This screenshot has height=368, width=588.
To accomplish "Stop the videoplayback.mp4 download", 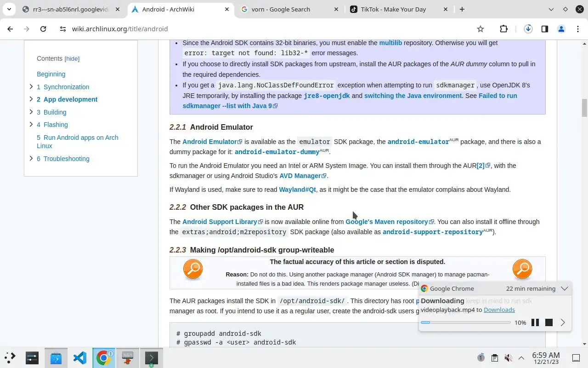I will click(x=549, y=322).
